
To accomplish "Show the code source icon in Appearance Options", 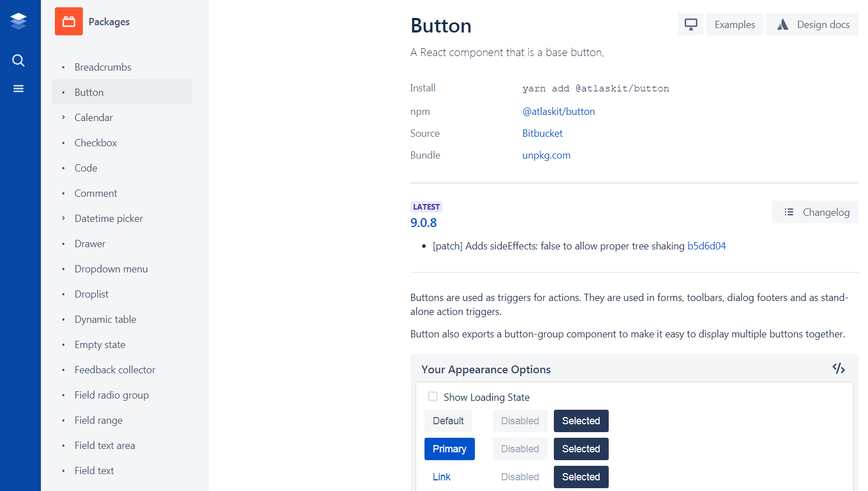I will click(x=838, y=368).
